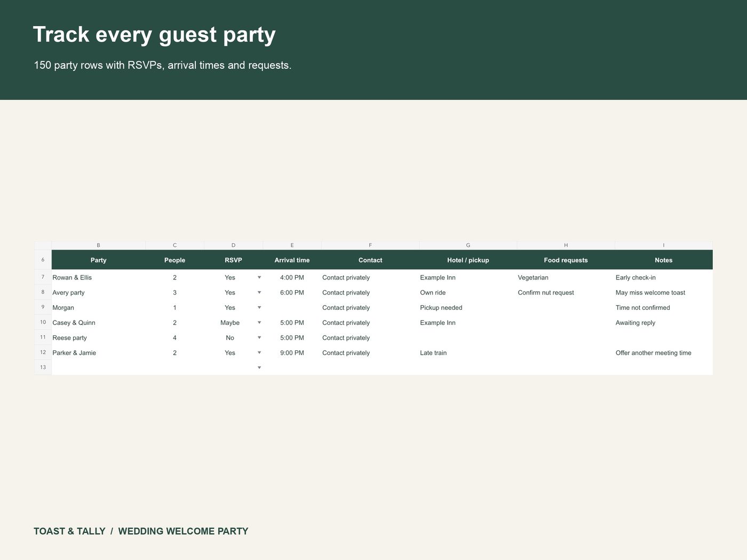This screenshot has height=560, width=747.
Task: Click the Offer another meeting time note
Action: point(664,353)
